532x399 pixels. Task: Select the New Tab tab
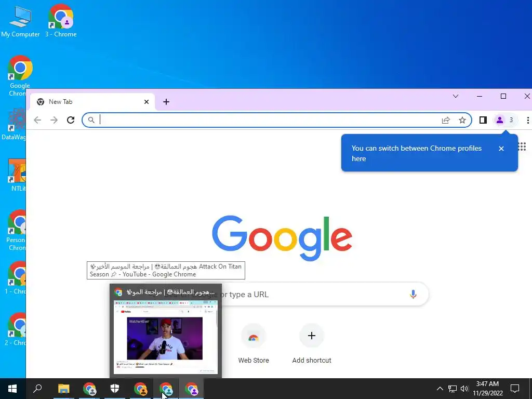coord(92,102)
